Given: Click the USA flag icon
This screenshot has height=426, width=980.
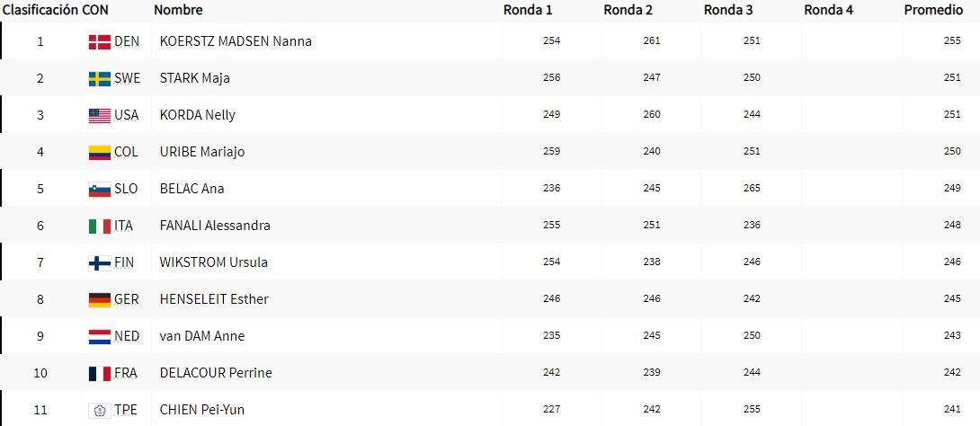Looking at the screenshot, I should [99, 115].
